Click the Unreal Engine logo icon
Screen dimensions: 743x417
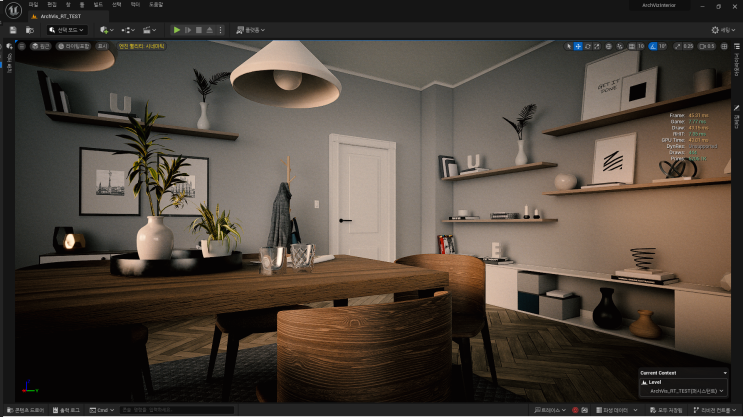click(13, 10)
